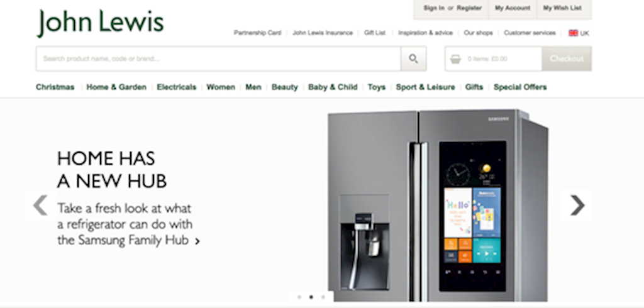Select the first carousel dot
644x308 pixels.
point(299,297)
